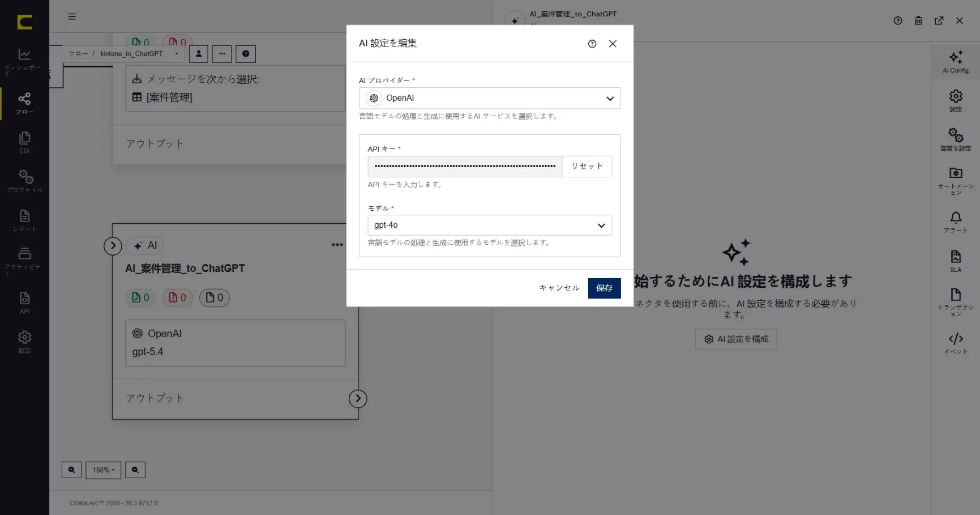Click the フロー breadcrumb link
Image resolution: width=980 pixels, height=515 pixels.
(x=78, y=54)
